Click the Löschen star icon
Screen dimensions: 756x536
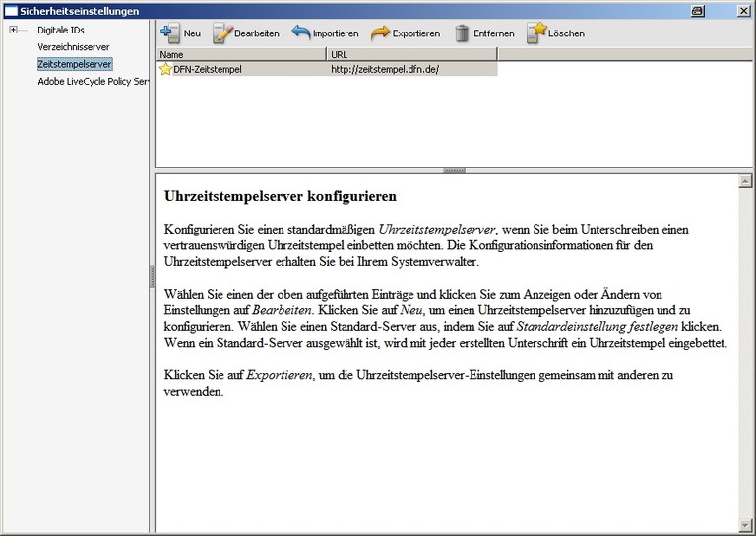coord(535,33)
